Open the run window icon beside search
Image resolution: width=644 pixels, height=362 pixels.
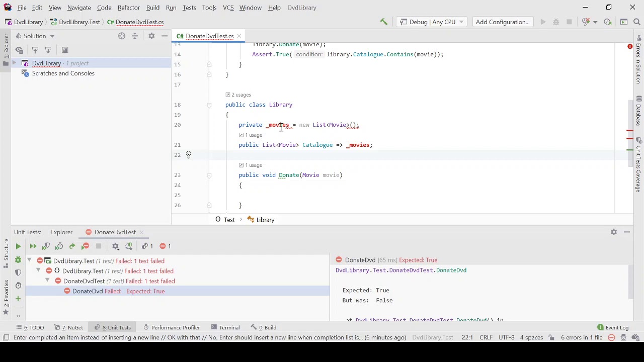point(624,22)
